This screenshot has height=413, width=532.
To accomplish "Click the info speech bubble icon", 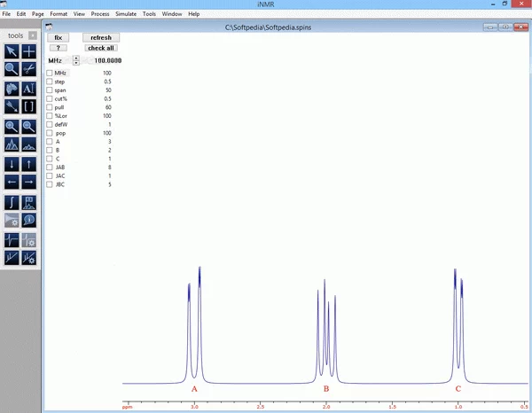I will click(x=29, y=220).
